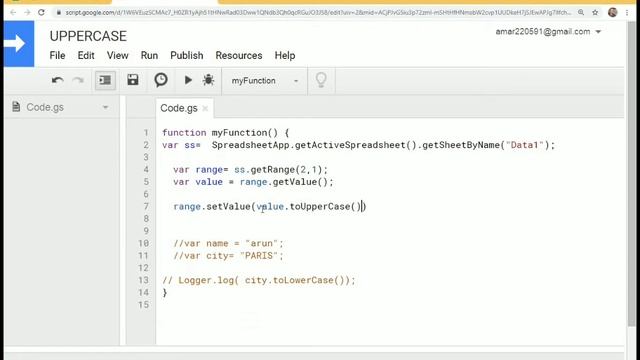Close the Code.gs tab
The height and width of the screenshot is (360, 640).
(205, 108)
